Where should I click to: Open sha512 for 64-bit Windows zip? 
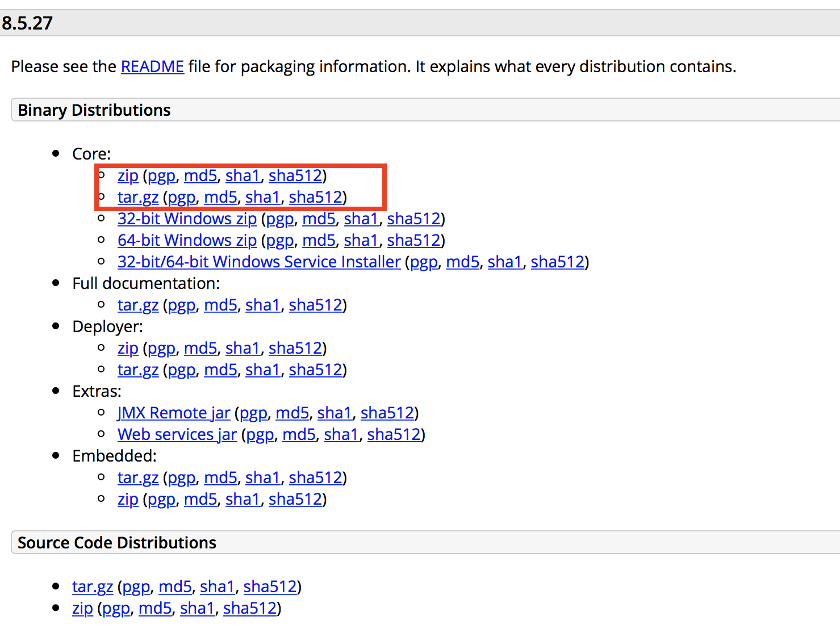pyautogui.click(x=414, y=241)
